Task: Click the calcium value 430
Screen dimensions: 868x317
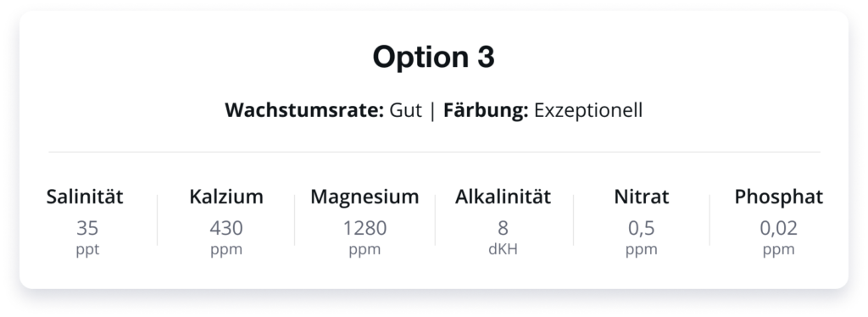Action: tap(226, 228)
